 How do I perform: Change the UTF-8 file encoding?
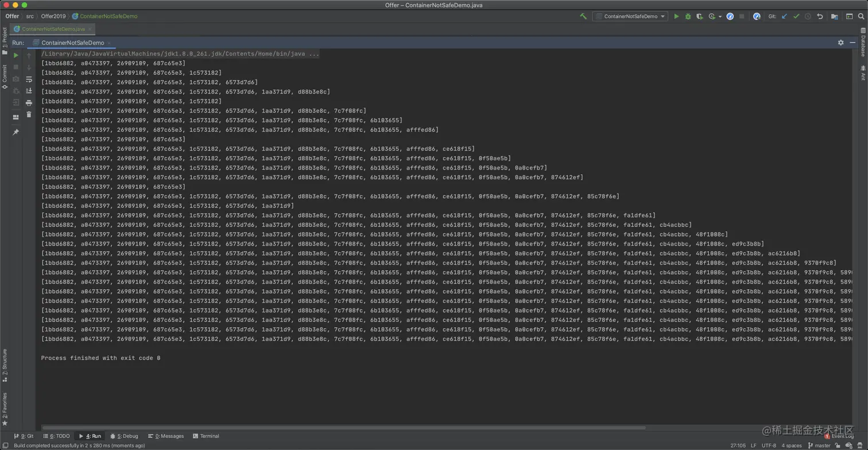tap(769, 445)
